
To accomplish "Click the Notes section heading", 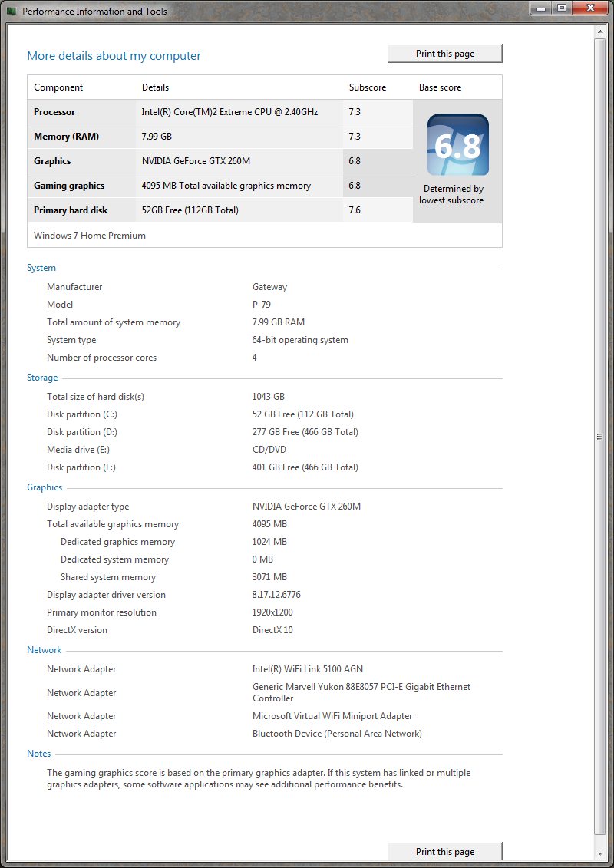I will pyautogui.click(x=38, y=754).
